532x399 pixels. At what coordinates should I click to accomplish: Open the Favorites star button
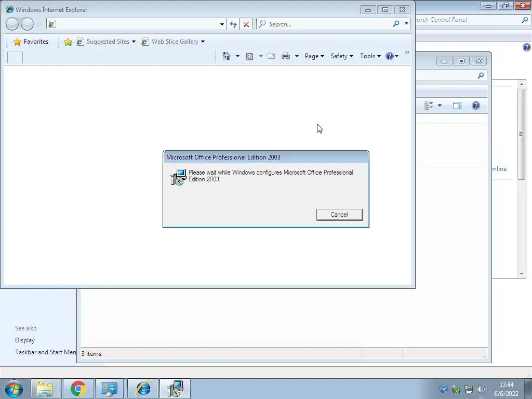pos(31,42)
